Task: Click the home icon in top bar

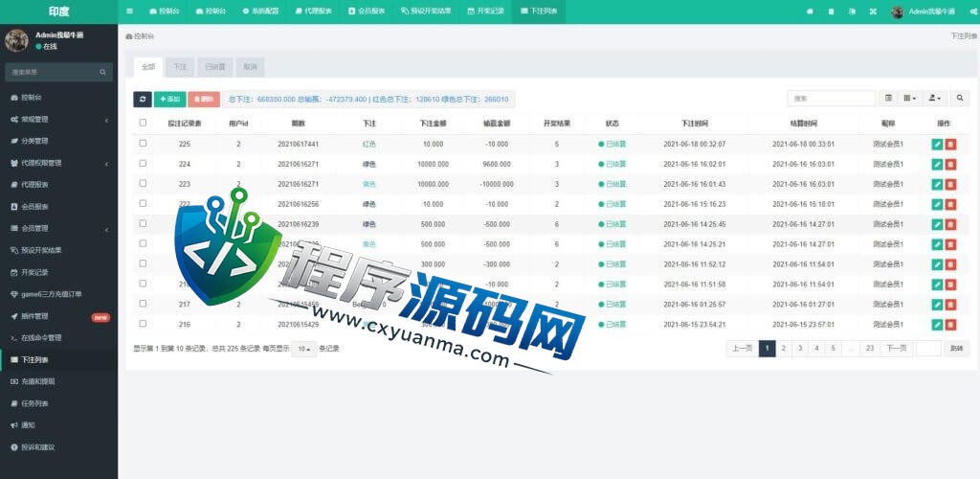Action: 810,11
